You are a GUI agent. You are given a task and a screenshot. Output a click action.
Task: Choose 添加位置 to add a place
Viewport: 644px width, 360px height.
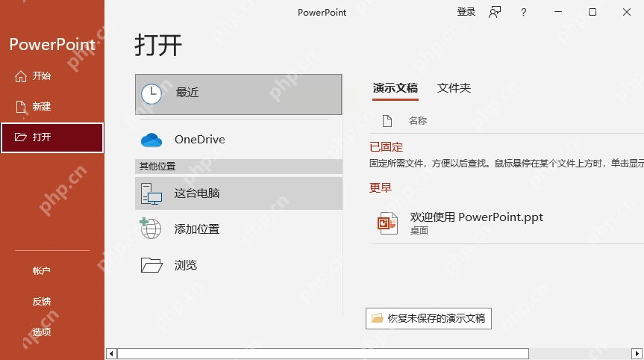point(238,229)
